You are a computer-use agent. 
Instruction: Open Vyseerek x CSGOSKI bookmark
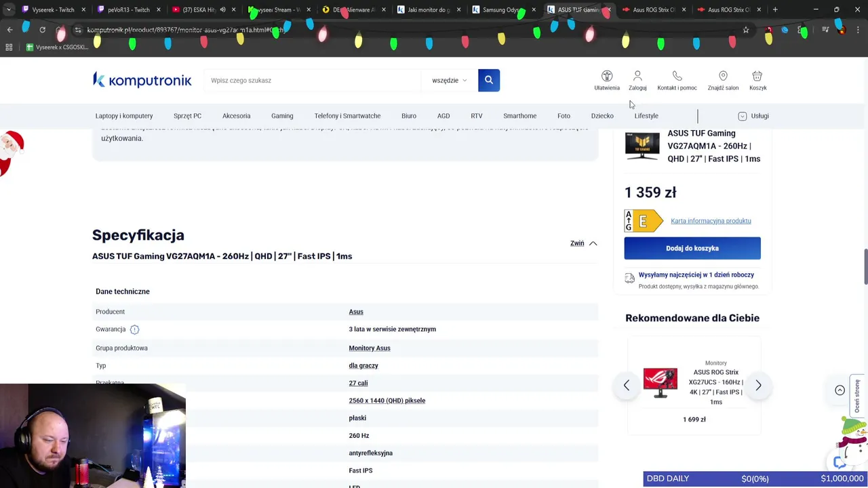57,47
